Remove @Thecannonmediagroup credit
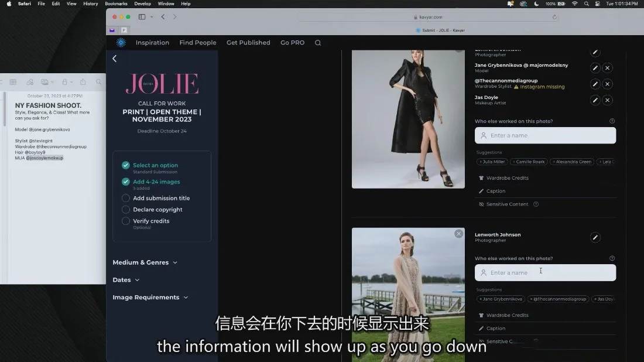This screenshot has height=362, width=644. [x=608, y=84]
